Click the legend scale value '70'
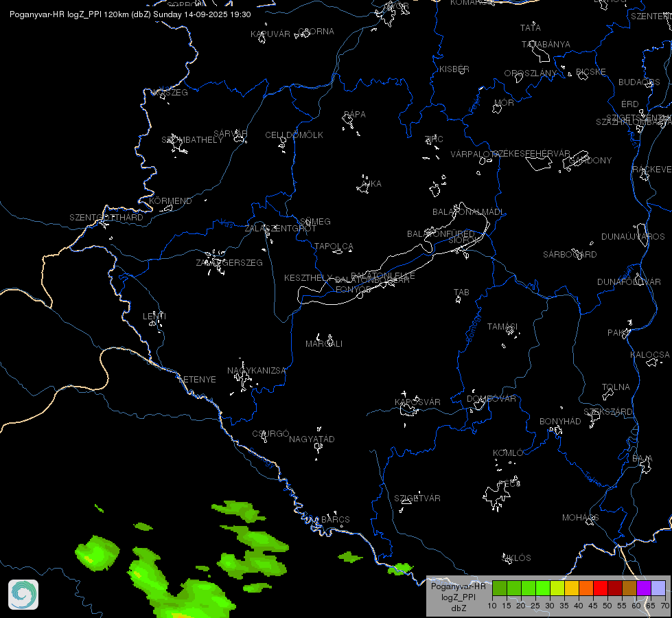This screenshot has width=672, height=618. [x=665, y=606]
